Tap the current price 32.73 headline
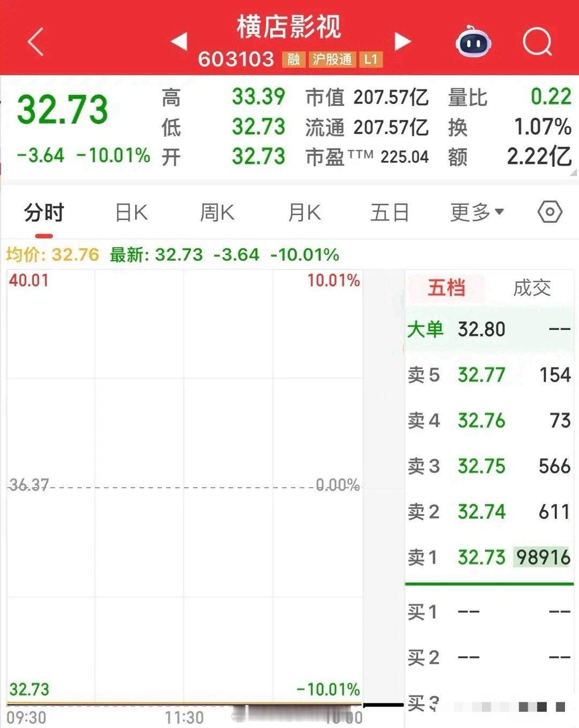This screenshot has height=728, width=579. coord(62,109)
